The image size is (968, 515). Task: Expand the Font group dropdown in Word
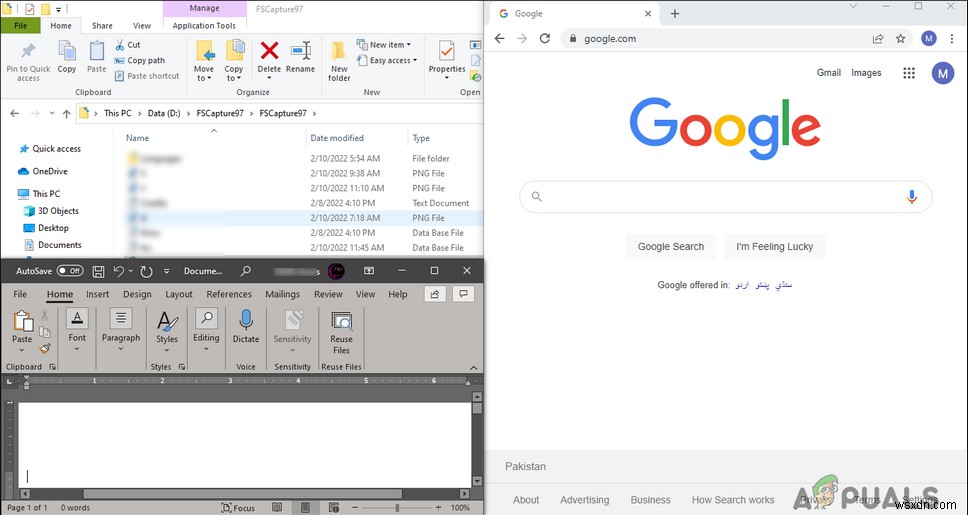tap(77, 350)
